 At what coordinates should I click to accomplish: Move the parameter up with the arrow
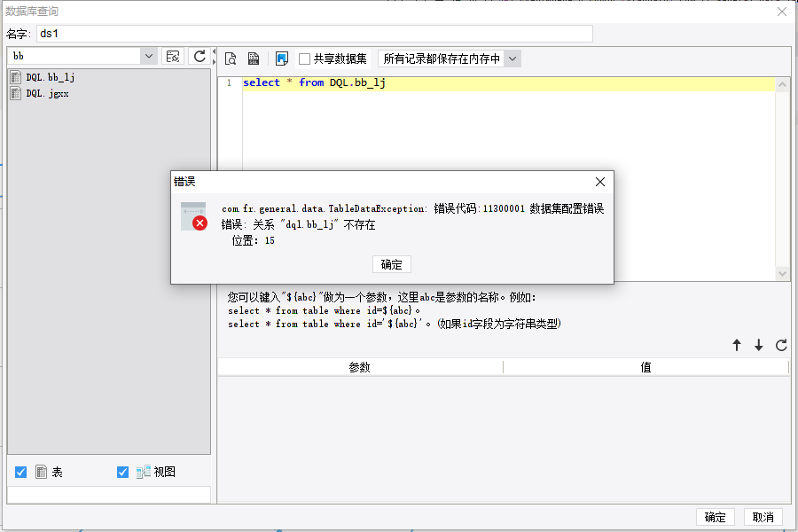coord(736,346)
